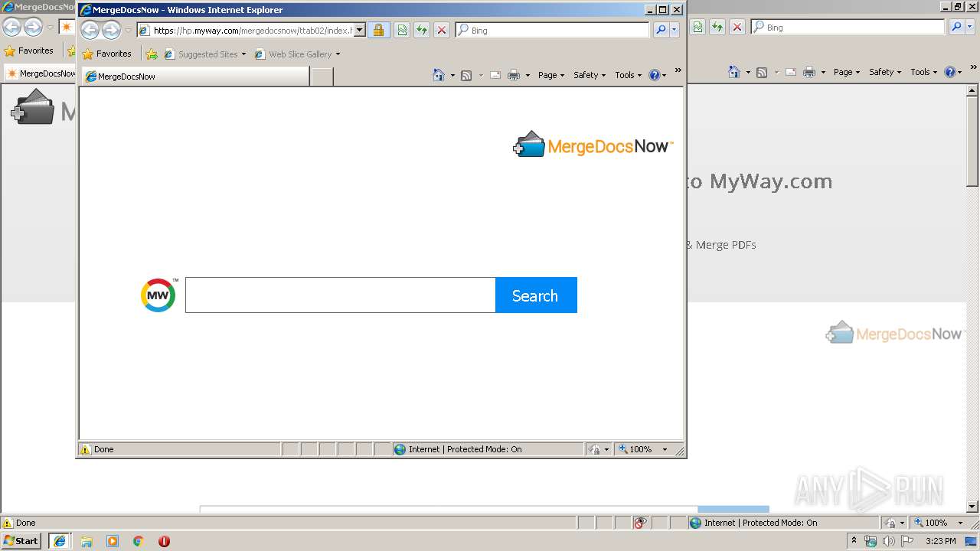Refresh the page in background IE window

pos(717,27)
